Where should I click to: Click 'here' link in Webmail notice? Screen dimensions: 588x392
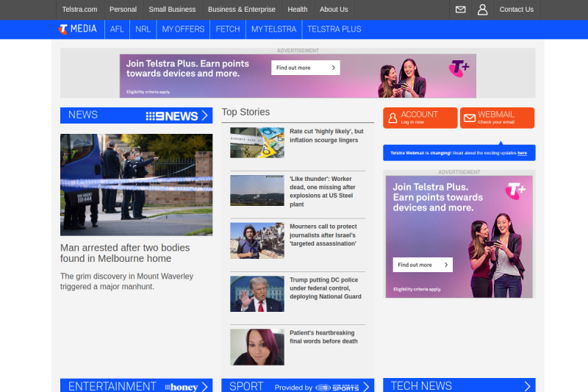coord(522,153)
